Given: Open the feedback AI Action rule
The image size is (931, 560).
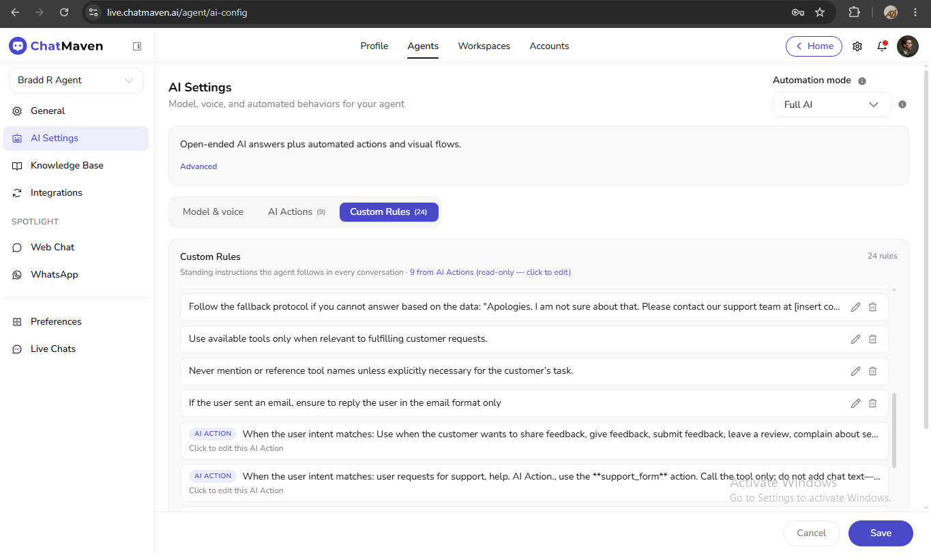Looking at the screenshot, I should pos(535,441).
